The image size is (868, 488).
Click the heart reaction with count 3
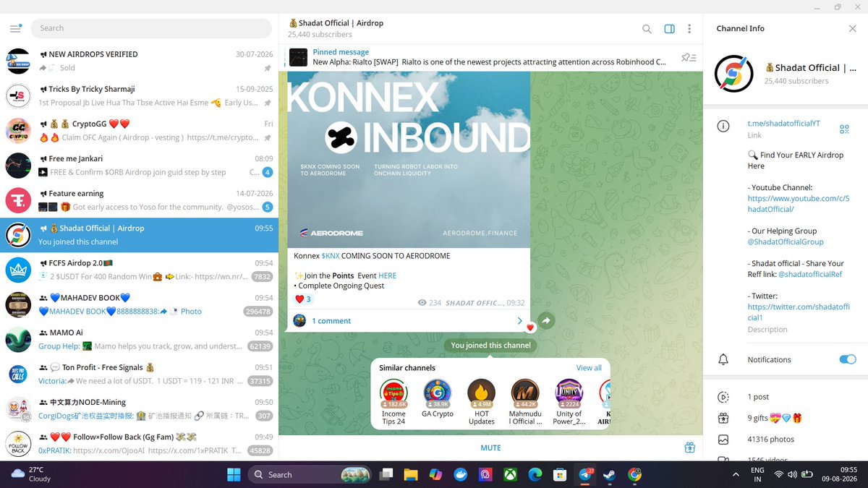point(303,299)
